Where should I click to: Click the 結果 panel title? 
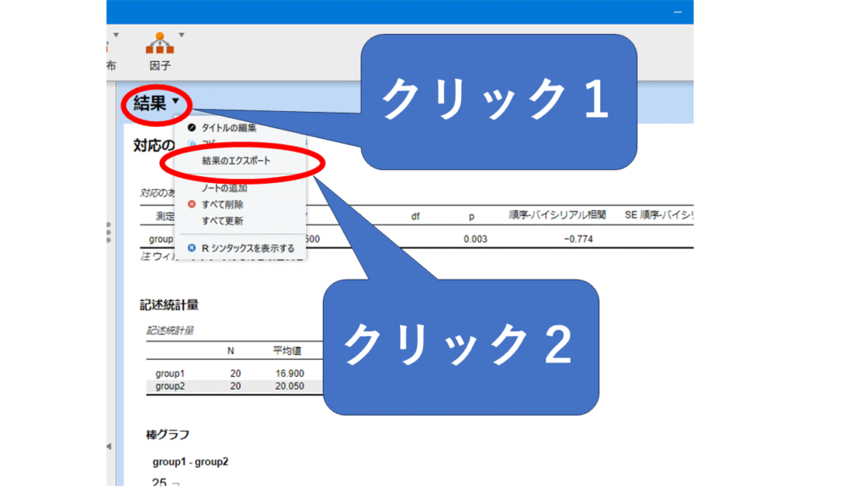click(x=149, y=103)
